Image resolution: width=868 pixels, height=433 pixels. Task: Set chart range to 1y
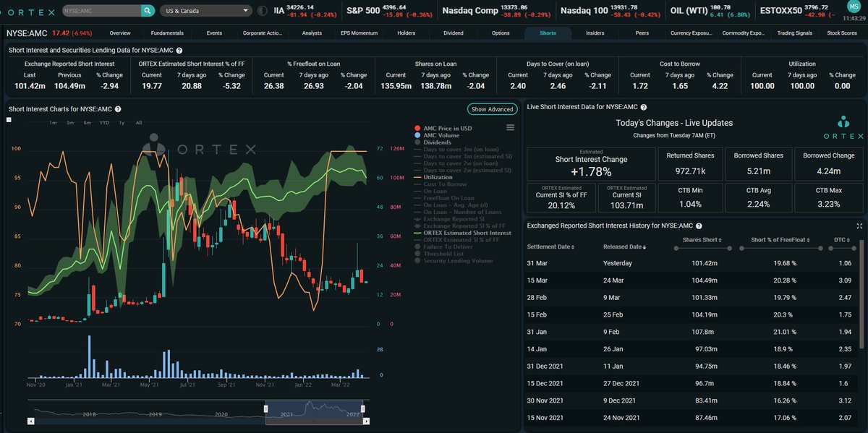click(122, 122)
